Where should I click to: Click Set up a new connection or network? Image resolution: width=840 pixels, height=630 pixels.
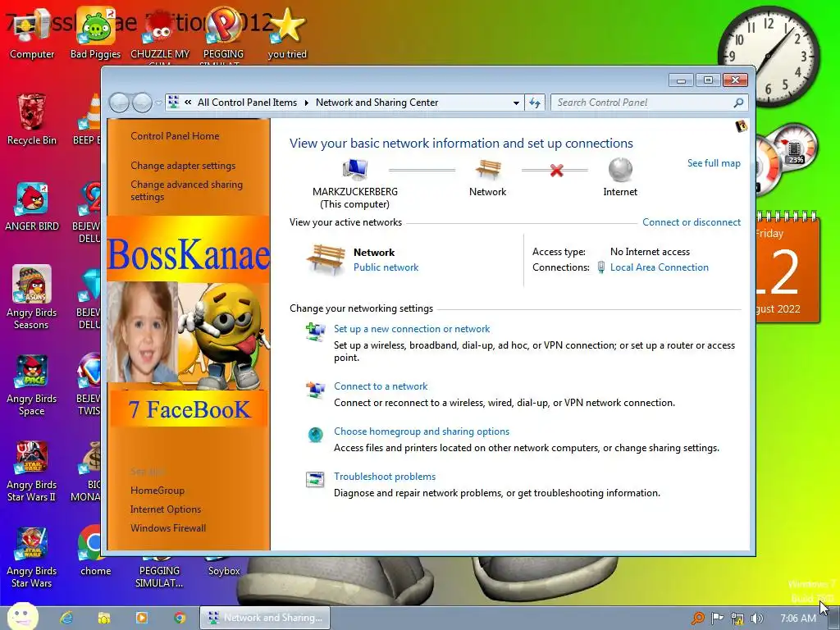pyautogui.click(x=412, y=329)
